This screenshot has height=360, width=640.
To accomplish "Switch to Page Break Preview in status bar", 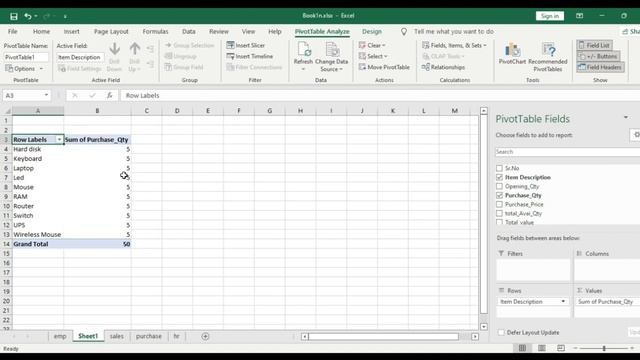I will (x=561, y=348).
